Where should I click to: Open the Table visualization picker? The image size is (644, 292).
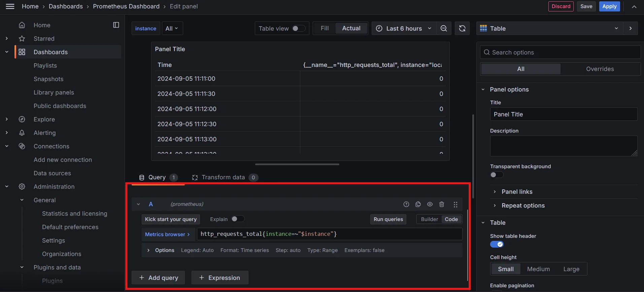[549, 29]
